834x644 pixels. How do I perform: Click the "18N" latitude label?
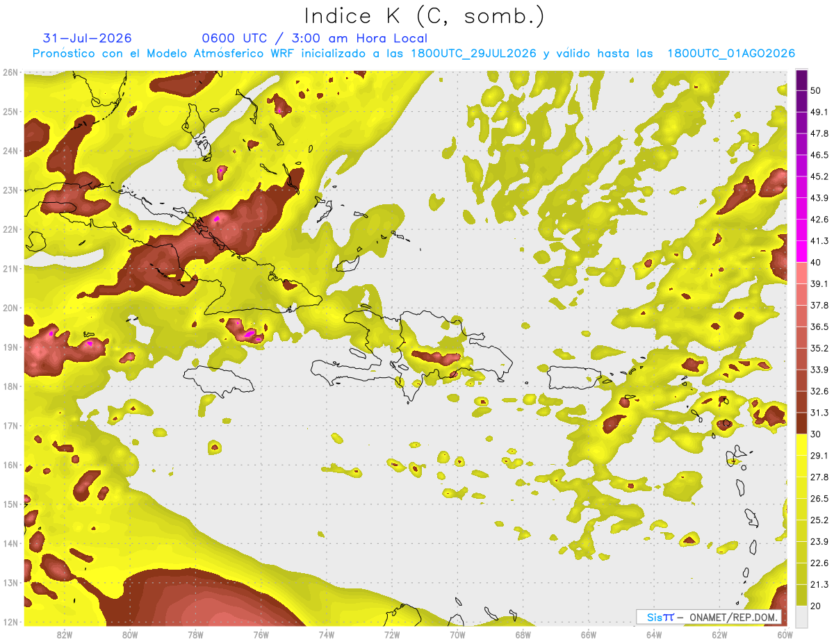(10, 386)
